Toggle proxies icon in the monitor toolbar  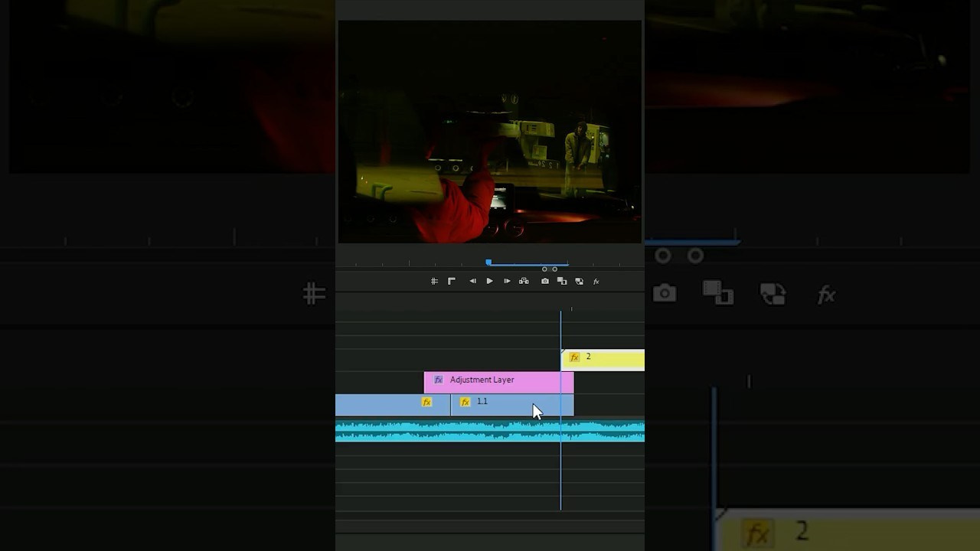click(x=579, y=282)
